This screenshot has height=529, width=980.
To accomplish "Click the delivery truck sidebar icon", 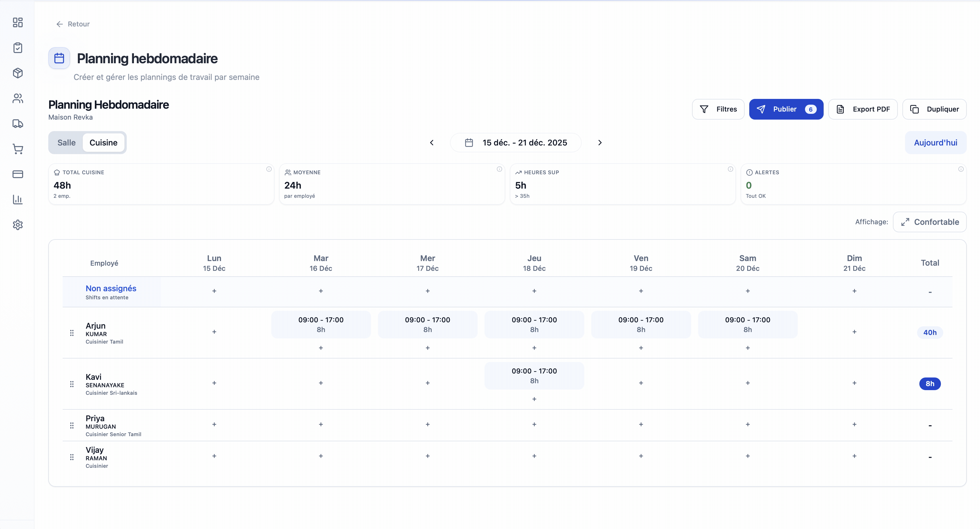I will (18, 124).
